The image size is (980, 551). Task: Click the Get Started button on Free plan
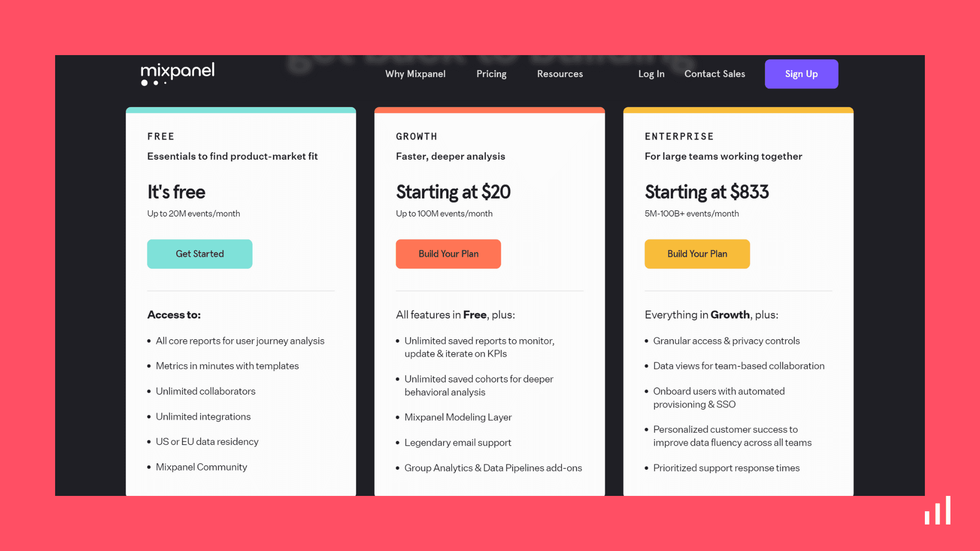pos(200,254)
